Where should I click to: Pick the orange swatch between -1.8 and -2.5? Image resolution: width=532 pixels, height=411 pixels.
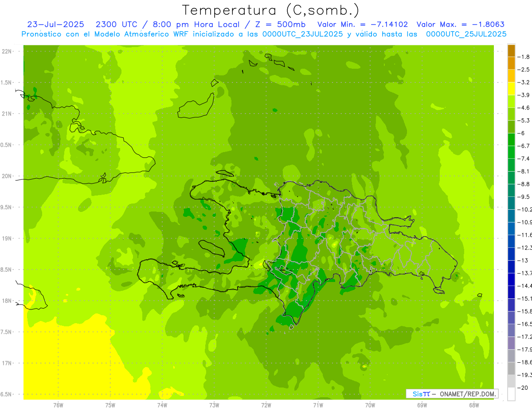tap(511, 63)
